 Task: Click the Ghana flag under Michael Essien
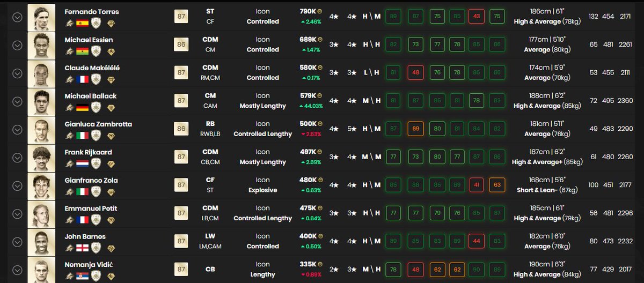(82, 51)
